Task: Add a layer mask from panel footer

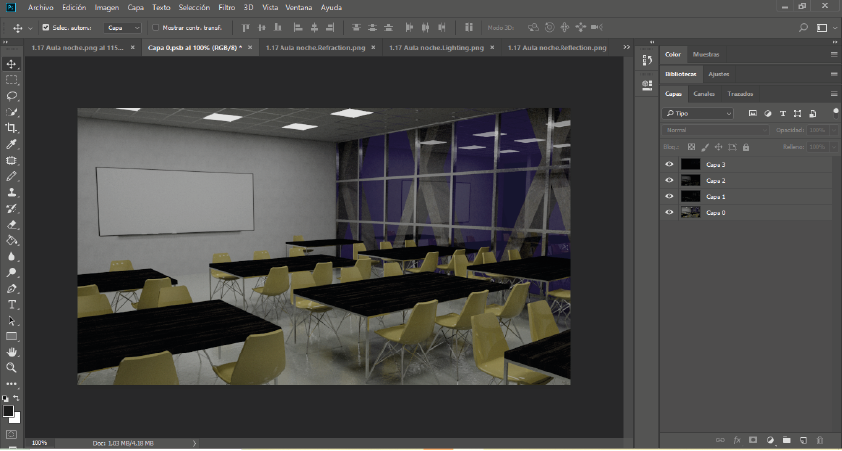Action: point(753,440)
